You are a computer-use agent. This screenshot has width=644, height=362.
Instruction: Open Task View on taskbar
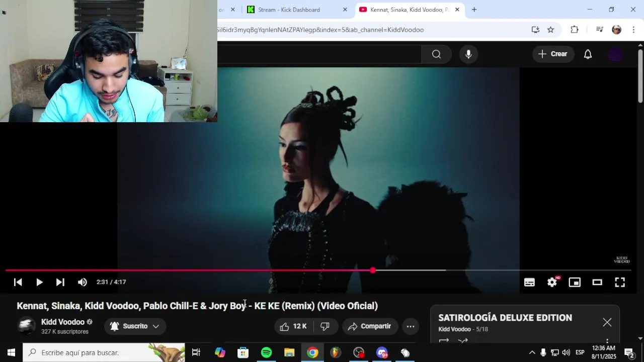click(196, 352)
